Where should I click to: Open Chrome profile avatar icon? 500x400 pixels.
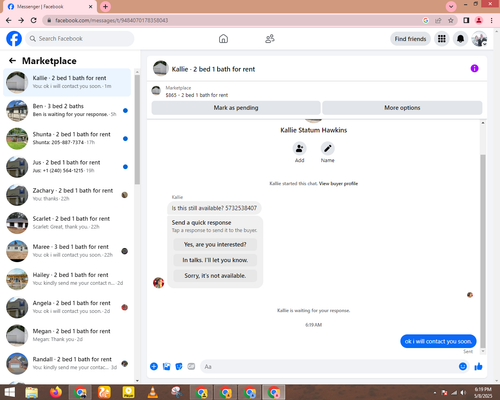[479, 20]
